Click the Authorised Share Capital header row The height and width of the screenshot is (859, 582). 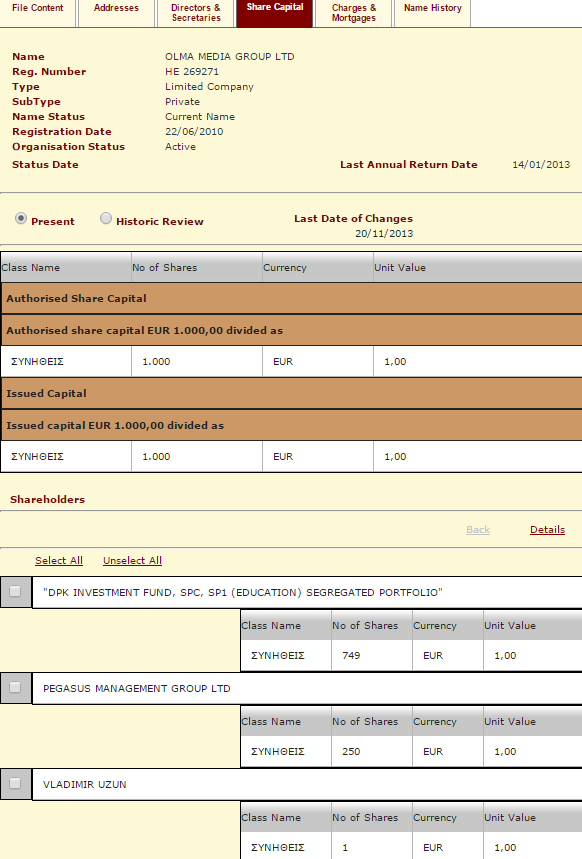coord(292,299)
